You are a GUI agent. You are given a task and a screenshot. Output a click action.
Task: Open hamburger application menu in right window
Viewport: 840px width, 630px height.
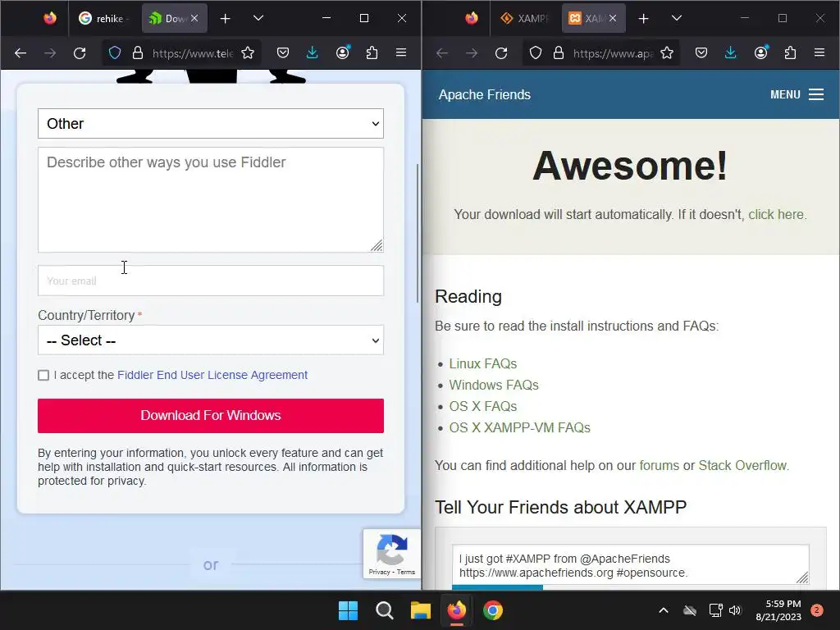tap(819, 52)
